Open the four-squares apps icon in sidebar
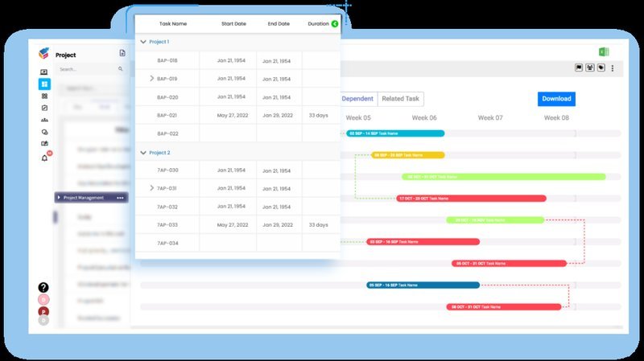 [44, 96]
